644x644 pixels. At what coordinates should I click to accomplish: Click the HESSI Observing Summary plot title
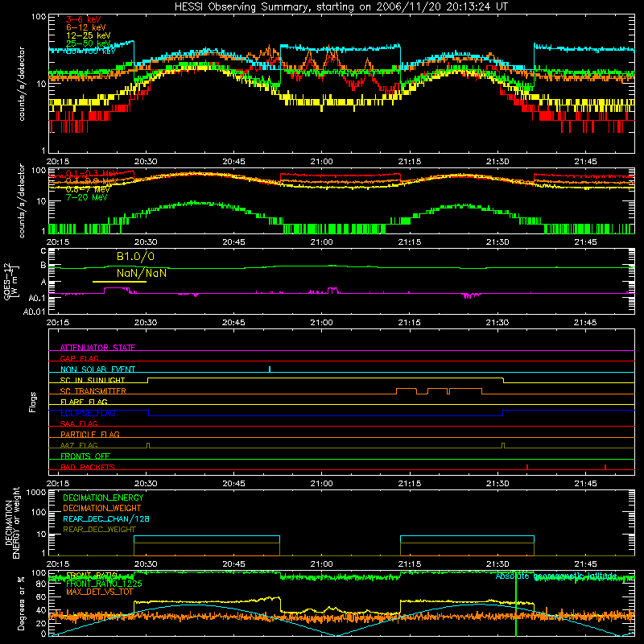click(341, 7)
